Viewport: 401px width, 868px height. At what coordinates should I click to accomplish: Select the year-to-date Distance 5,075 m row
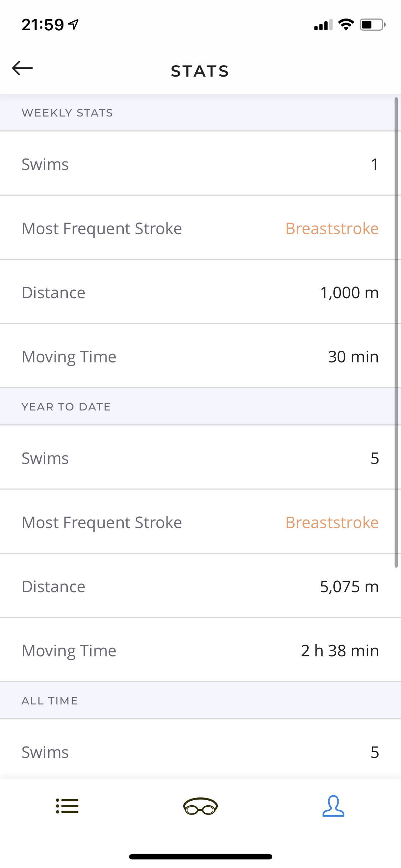[x=200, y=587]
